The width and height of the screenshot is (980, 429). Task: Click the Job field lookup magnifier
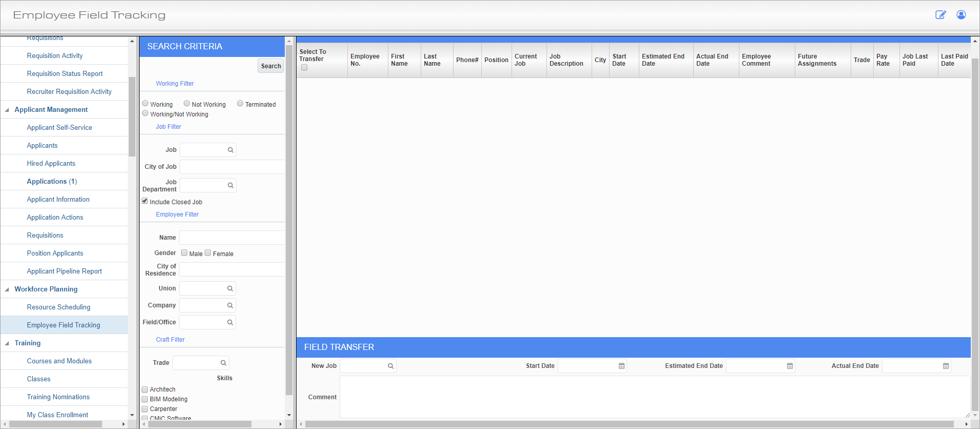click(x=230, y=150)
